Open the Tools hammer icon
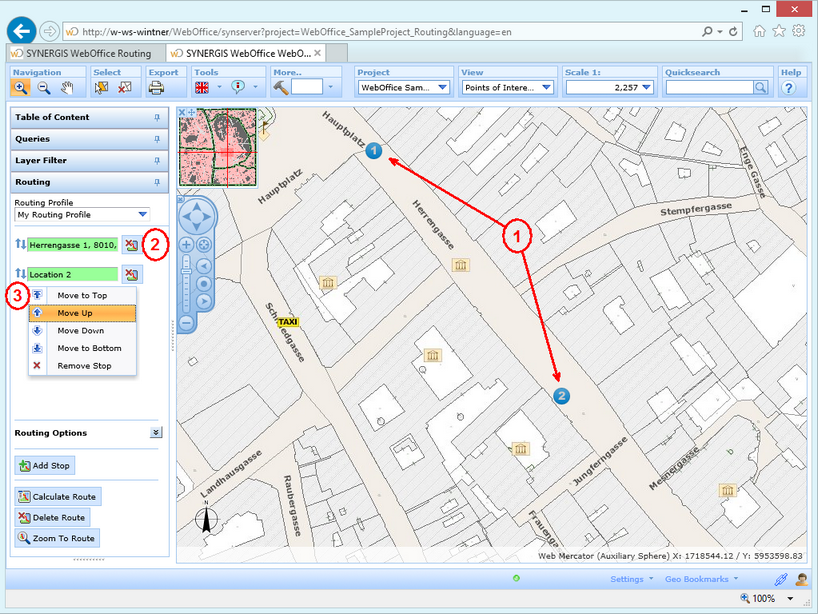This screenshot has height=614, width=818. pyautogui.click(x=281, y=87)
